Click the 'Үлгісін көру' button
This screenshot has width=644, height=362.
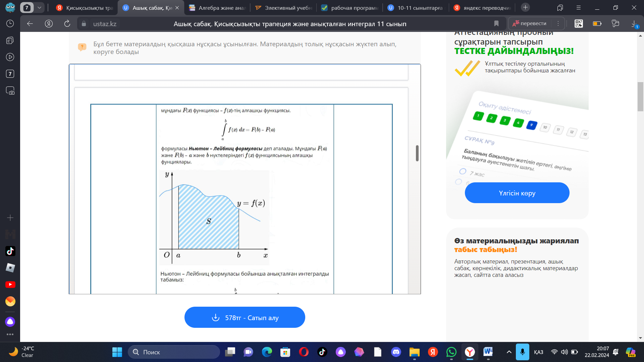click(517, 193)
